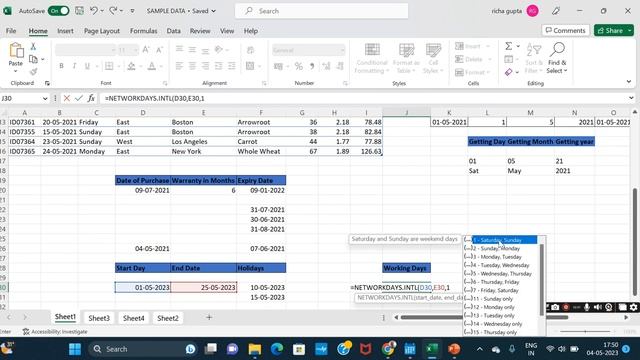Click the Comments button
The height and width of the screenshot is (360, 640).
565,30
